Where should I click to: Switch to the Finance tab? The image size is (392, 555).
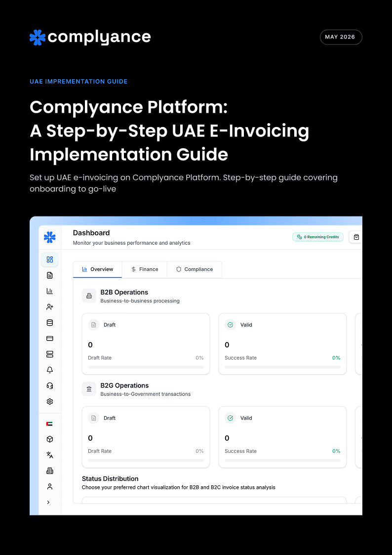click(x=145, y=269)
